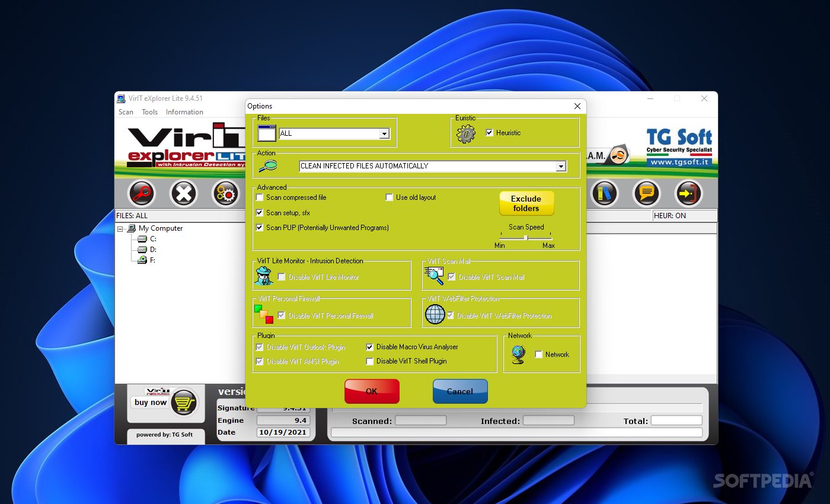830x504 pixels.
Task: Click the powered by: TG Soft text
Action: pos(164,435)
